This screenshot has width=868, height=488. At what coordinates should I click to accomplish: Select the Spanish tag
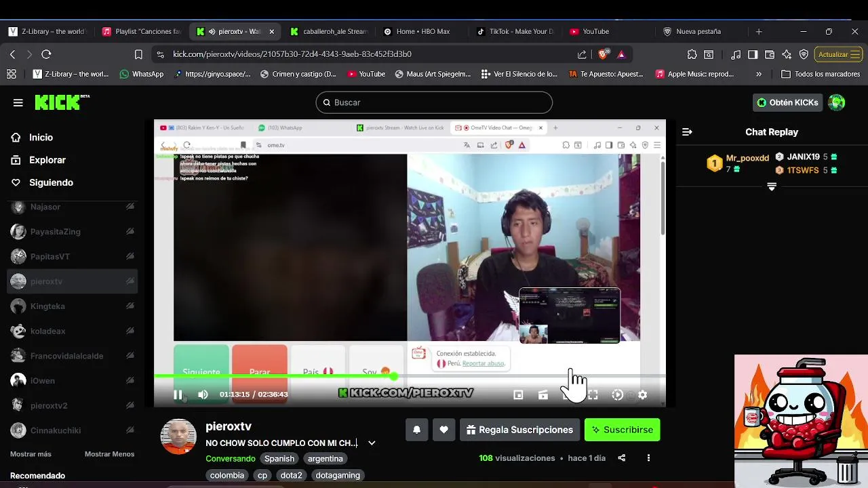[279, 458]
